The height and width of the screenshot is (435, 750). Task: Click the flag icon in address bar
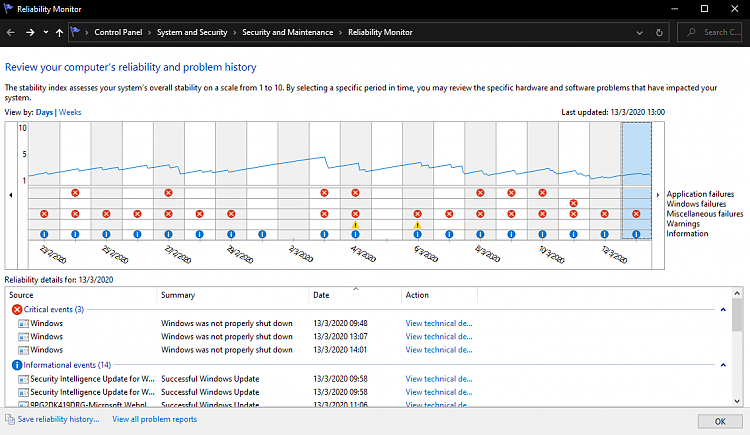point(75,32)
